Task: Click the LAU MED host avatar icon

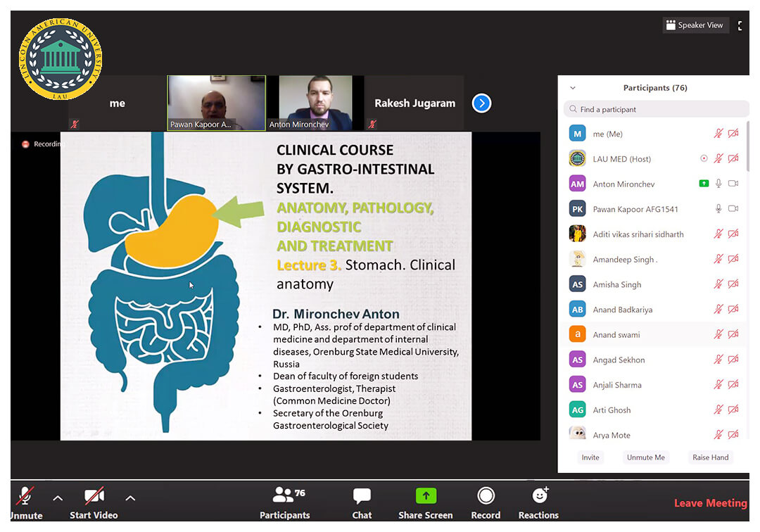Action: (x=577, y=158)
